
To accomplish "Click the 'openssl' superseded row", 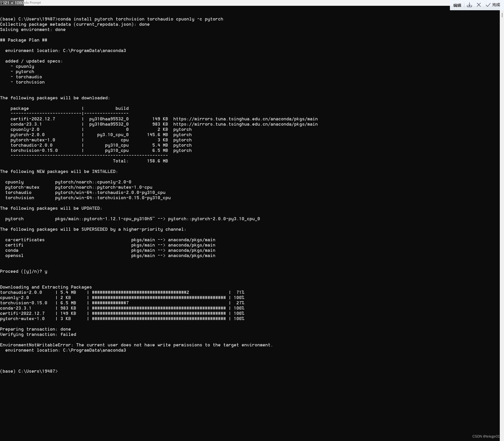I will point(110,255).
